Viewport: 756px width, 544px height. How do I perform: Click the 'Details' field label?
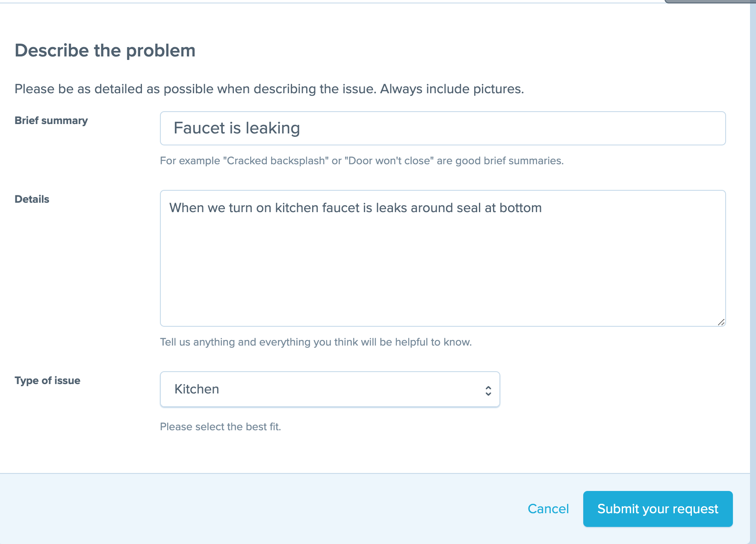pos(32,199)
